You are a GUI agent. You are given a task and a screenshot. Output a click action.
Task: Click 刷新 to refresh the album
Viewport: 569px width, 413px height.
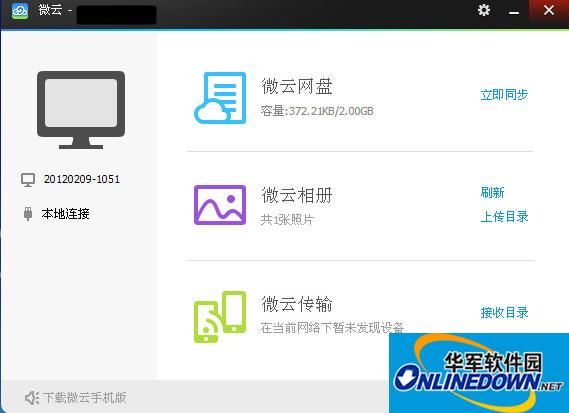[x=492, y=192]
